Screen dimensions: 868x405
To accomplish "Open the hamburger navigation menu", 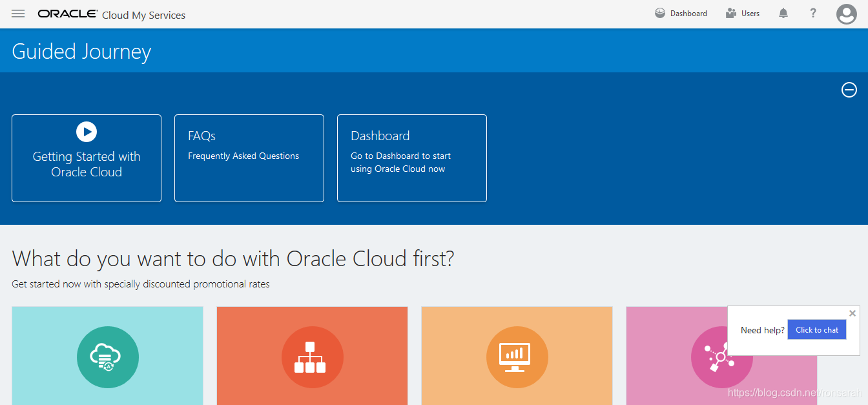I will tap(18, 14).
